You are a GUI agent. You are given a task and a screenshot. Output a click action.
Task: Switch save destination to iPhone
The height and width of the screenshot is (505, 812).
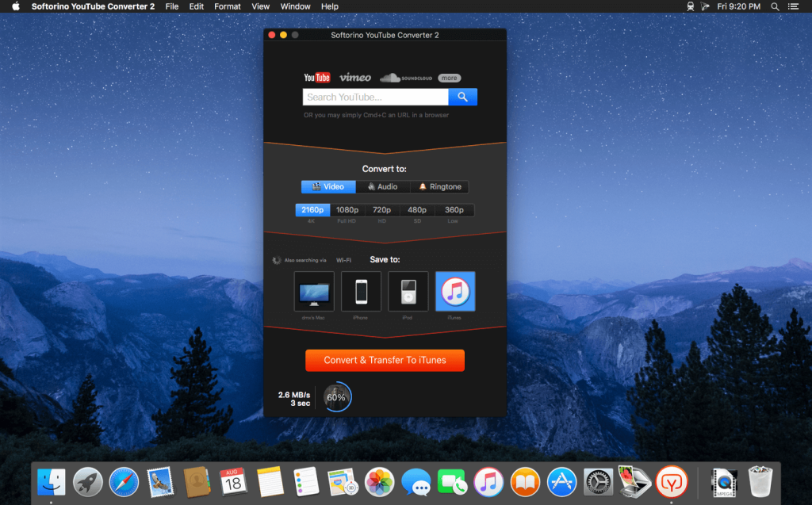361,291
